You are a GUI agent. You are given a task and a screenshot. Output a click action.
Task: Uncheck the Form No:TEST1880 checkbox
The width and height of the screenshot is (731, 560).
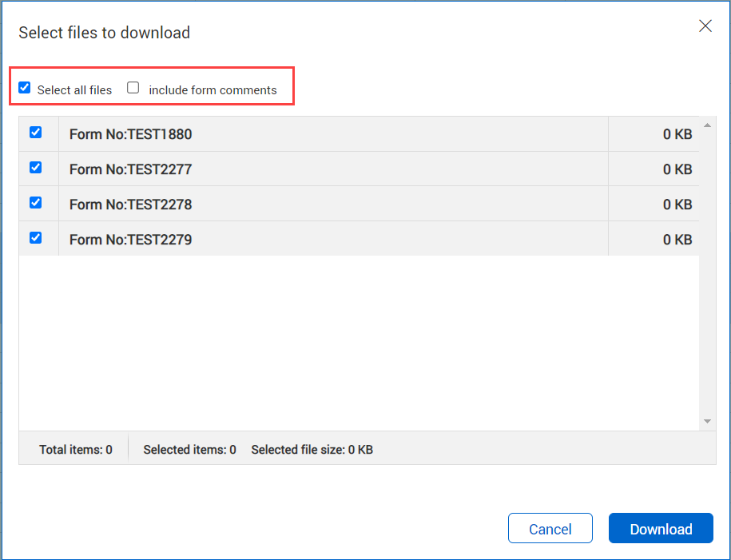[x=36, y=133]
